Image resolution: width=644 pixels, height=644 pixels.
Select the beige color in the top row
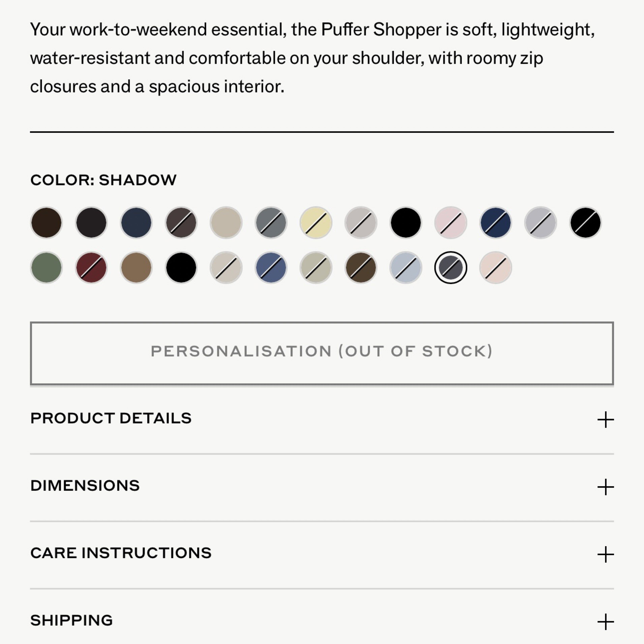(x=226, y=223)
